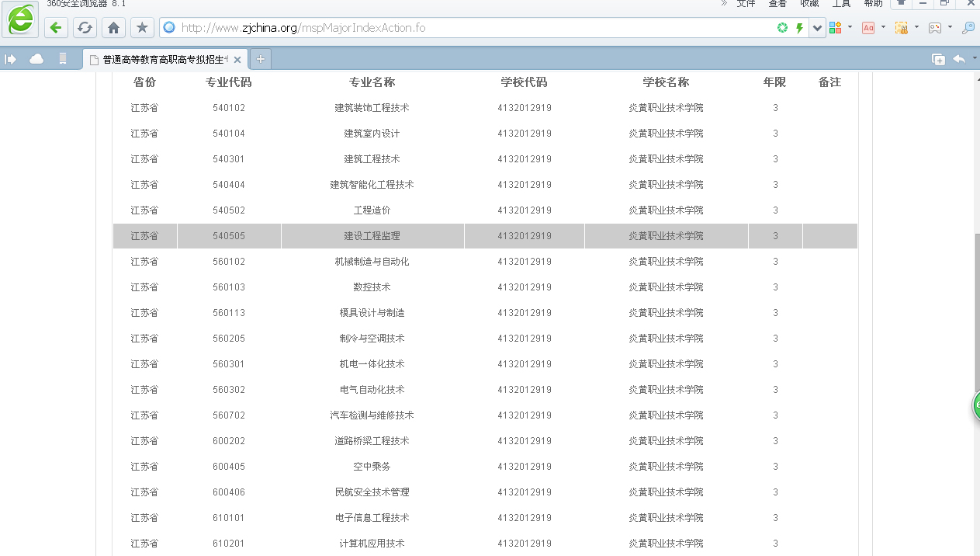Click the translate Aa icon

[x=868, y=28]
